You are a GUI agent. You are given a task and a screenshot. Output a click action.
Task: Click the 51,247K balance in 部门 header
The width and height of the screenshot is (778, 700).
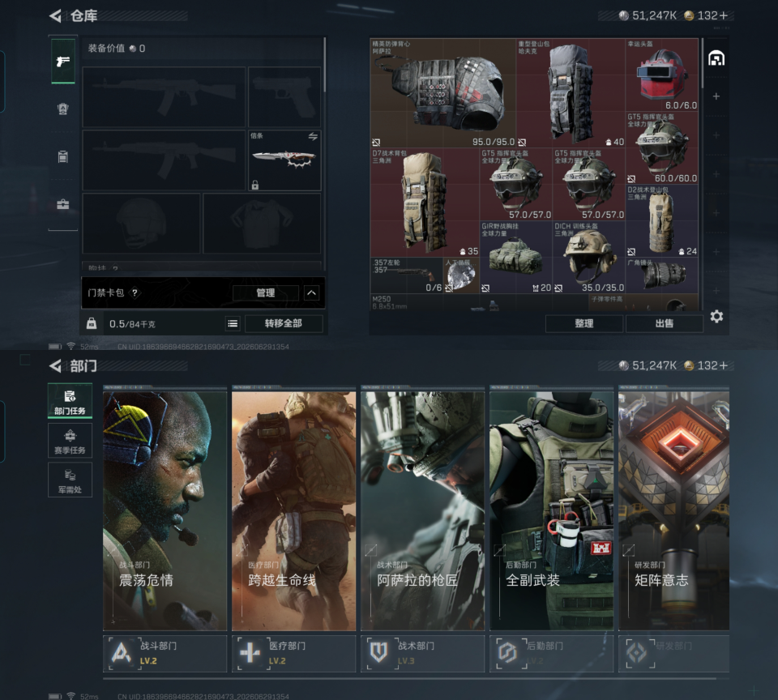(x=654, y=365)
